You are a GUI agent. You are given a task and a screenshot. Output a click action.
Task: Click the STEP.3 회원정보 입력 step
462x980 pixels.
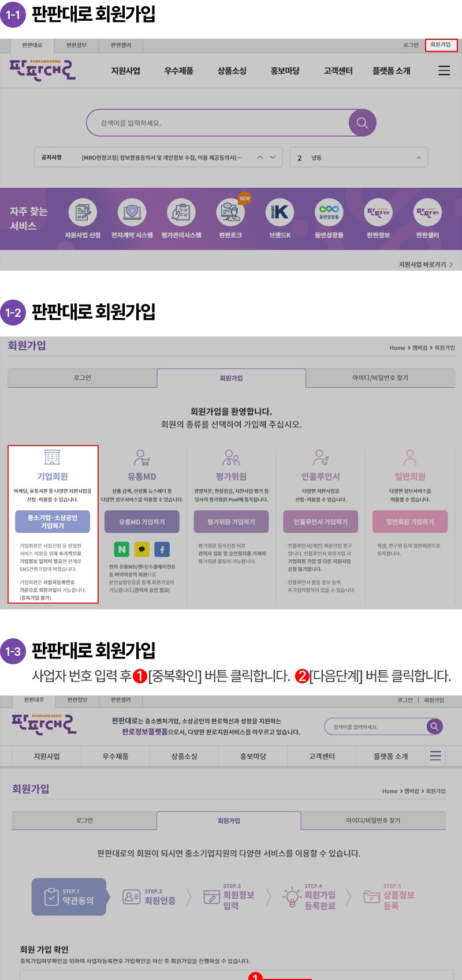229,897
